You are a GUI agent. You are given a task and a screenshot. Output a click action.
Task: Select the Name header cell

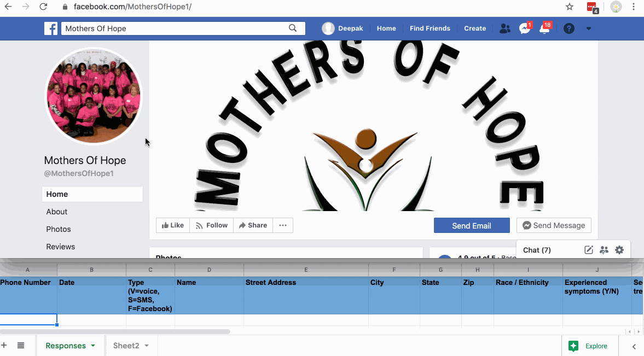210,295
